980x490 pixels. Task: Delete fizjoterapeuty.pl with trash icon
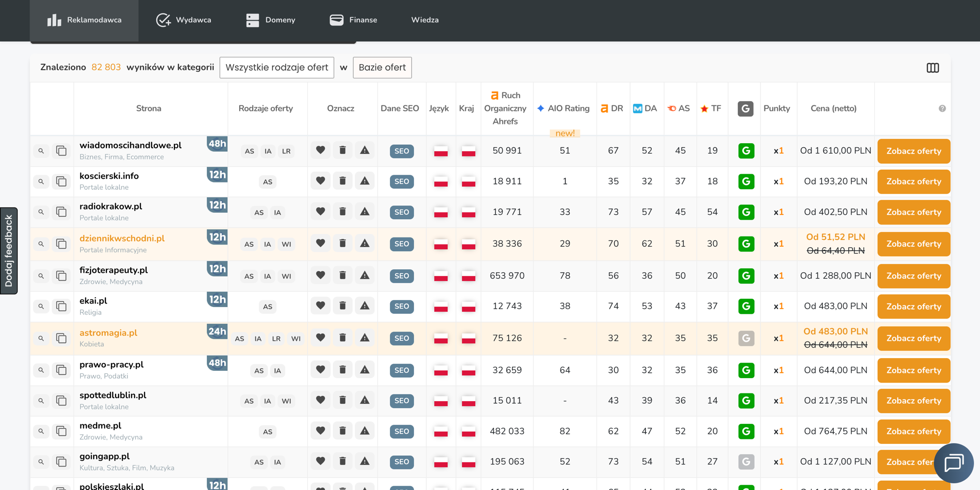pyautogui.click(x=343, y=275)
